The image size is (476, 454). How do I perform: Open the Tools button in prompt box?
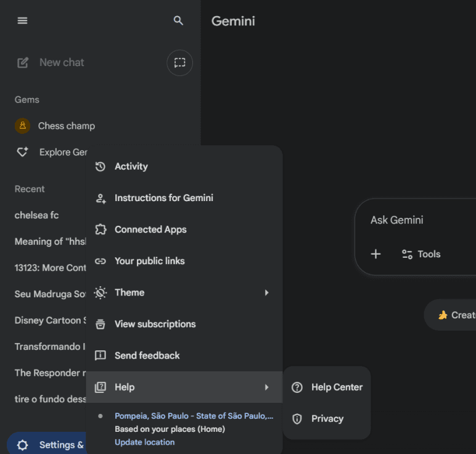coord(421,254)
